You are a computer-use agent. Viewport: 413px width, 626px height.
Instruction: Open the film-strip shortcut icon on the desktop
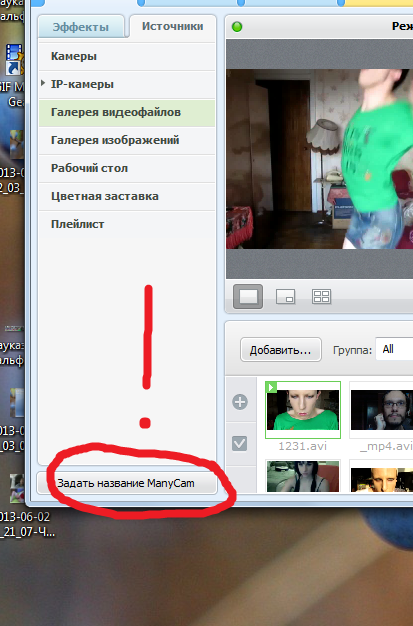point(14,59)
